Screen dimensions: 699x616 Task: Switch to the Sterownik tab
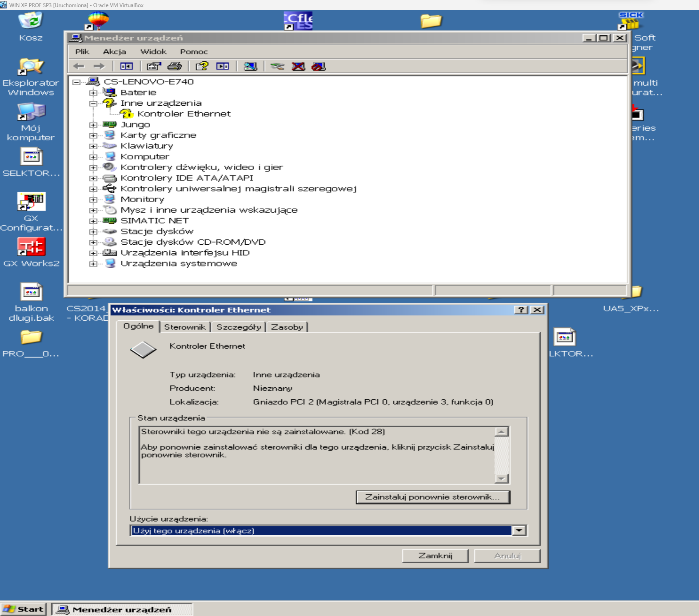click(185, 327)
